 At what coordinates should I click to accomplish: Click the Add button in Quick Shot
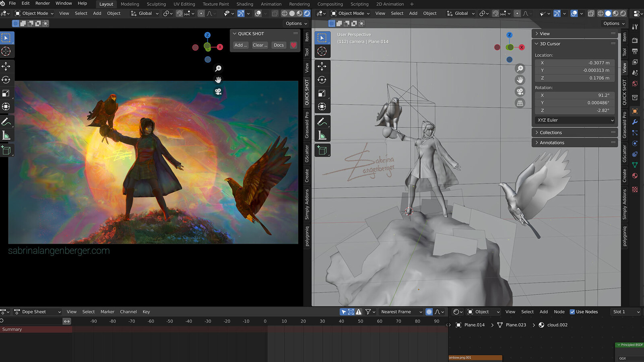coord(241,45)
